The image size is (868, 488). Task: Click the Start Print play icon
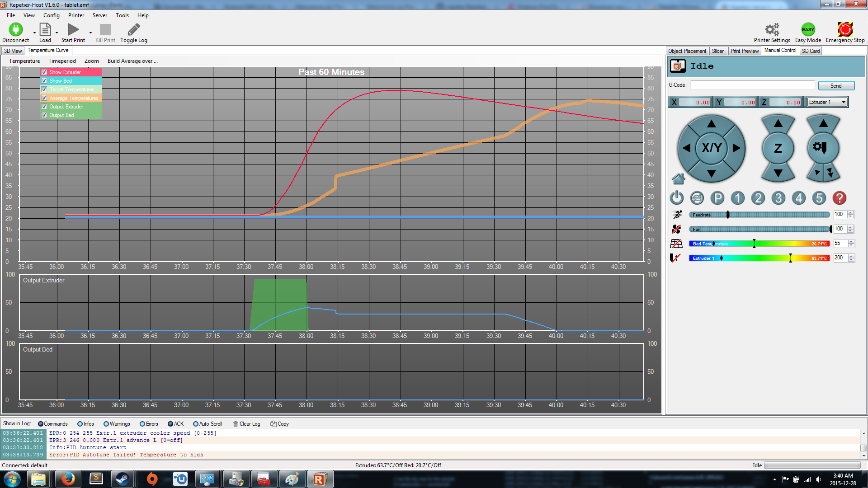(73, 30)
